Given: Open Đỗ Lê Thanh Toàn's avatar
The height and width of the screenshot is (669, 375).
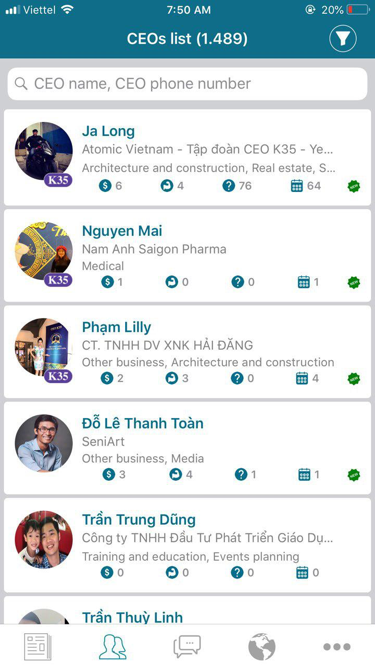Looking at the screenshot, I should (44, 443).
